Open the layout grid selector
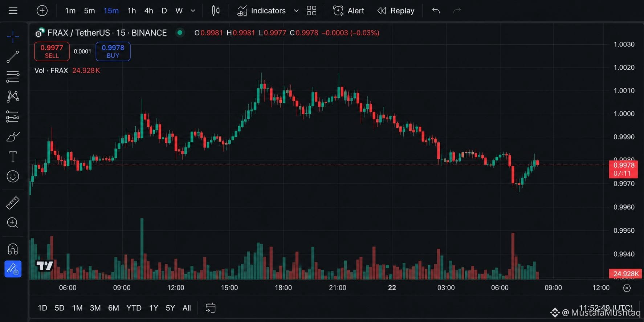 click(311, 11)
